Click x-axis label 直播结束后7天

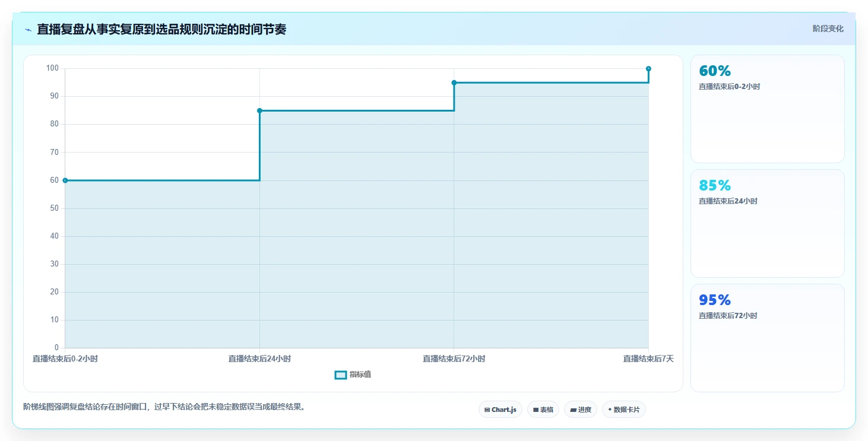coord(648,358)
